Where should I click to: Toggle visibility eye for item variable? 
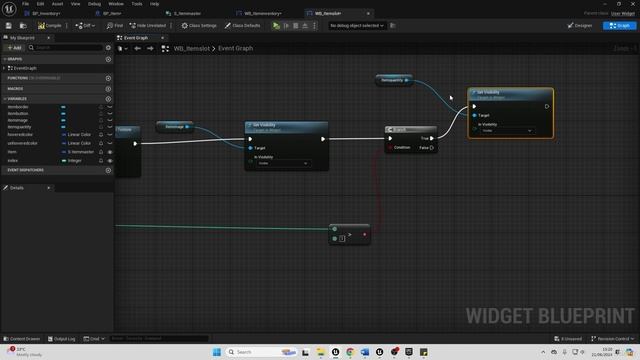click(109, 152)
